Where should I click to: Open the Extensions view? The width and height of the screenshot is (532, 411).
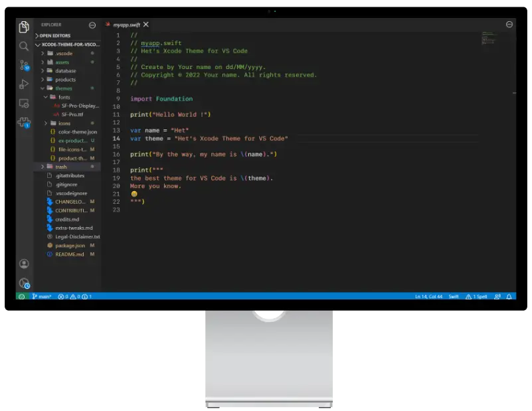tap(25, 122)
